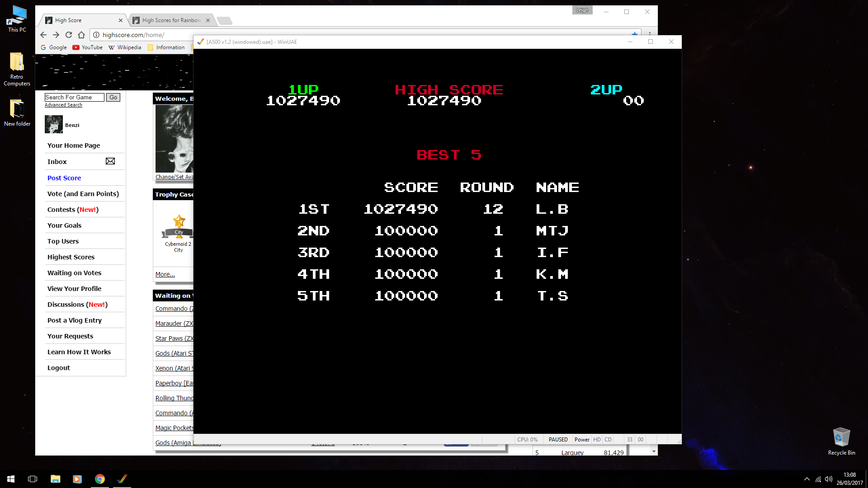This screenshot has width=868, height=488.
Task: Open the Inbox envelope icon
Action: pyautogui.click(x=110, y=161)
